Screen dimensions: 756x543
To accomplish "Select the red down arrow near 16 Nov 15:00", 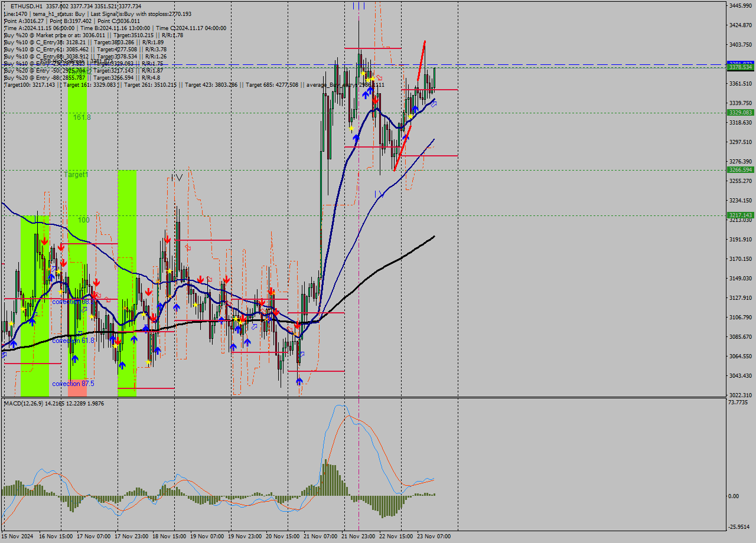I will [45, 241].
